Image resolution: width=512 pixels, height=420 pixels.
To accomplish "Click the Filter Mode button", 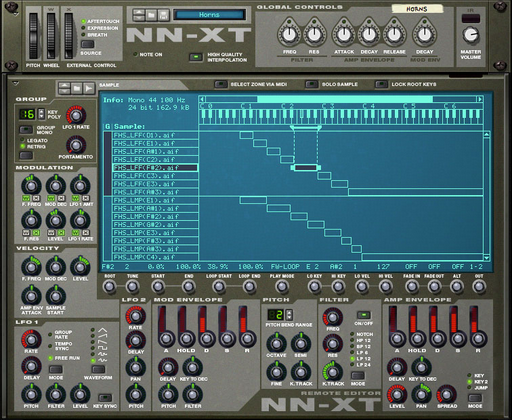I will click(x=358, y=375).
